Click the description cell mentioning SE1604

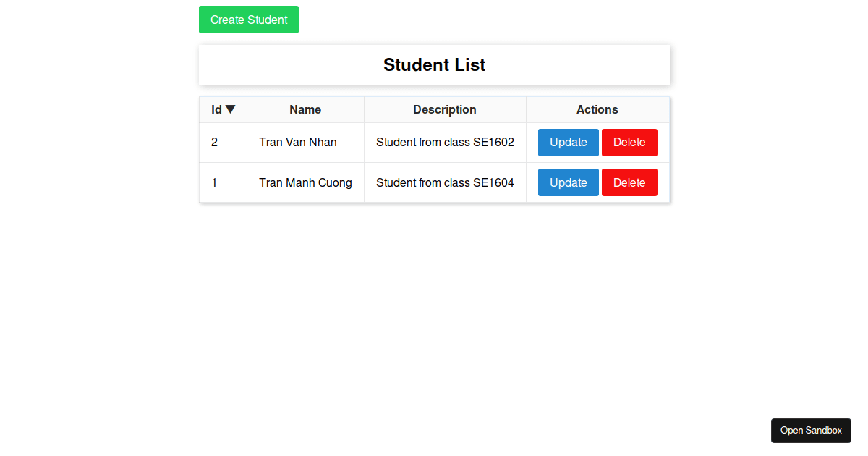tap(445, 182)
